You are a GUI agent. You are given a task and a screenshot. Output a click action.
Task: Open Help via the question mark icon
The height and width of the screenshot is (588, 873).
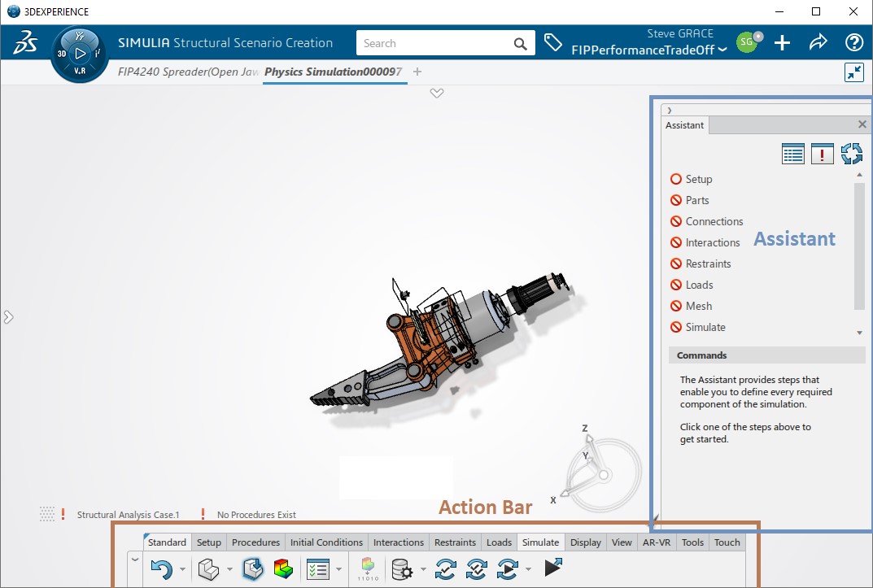click(853, 42)
